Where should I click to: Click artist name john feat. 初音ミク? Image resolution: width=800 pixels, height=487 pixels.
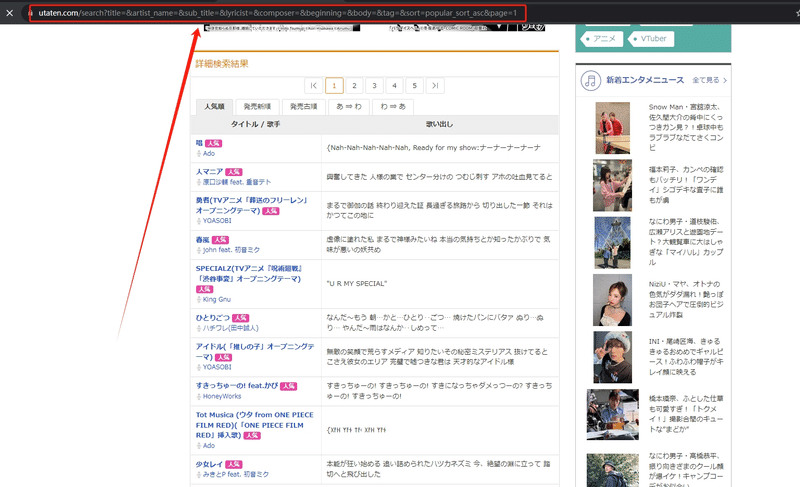click(x=231, y=250)
